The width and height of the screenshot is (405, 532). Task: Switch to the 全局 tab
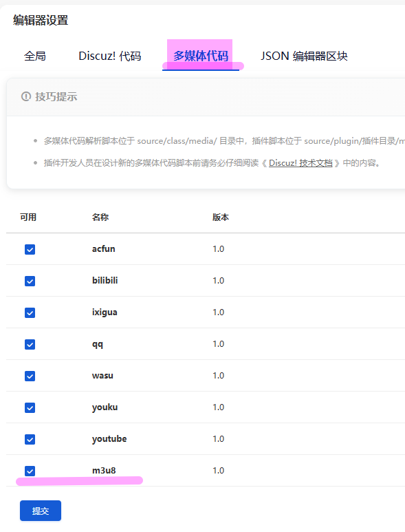coord(35,56)
